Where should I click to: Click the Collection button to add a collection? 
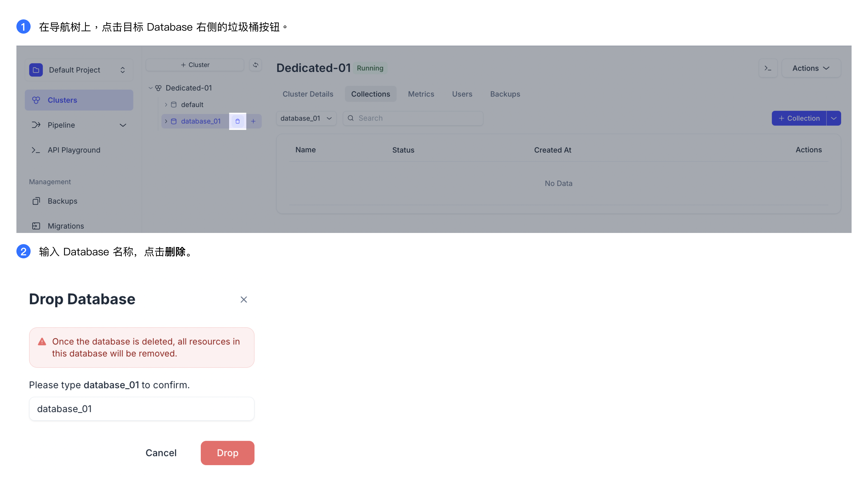coord(799,118)
